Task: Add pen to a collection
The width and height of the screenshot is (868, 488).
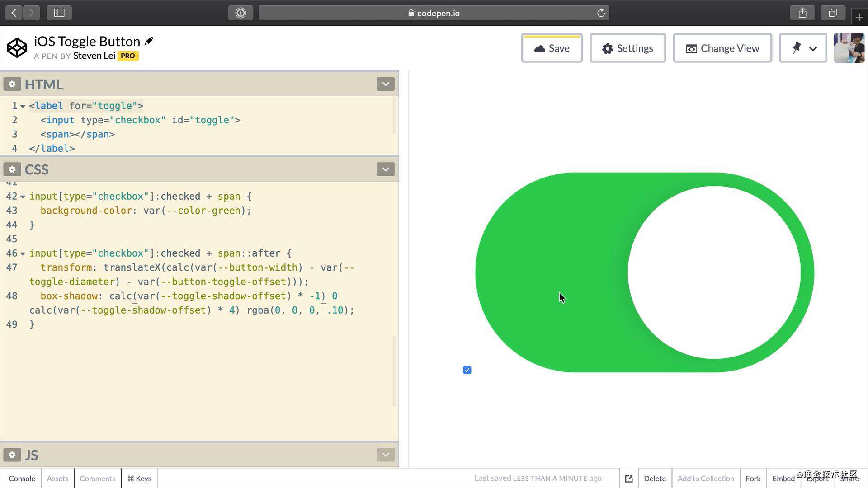Action: point(706,479)
